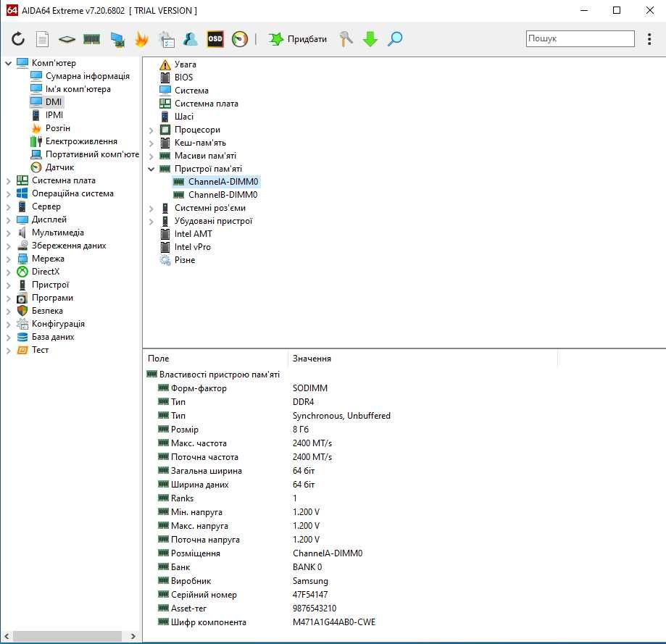Click the sidebar horizontal scrollbar right arrow

[x=133, y=636]
